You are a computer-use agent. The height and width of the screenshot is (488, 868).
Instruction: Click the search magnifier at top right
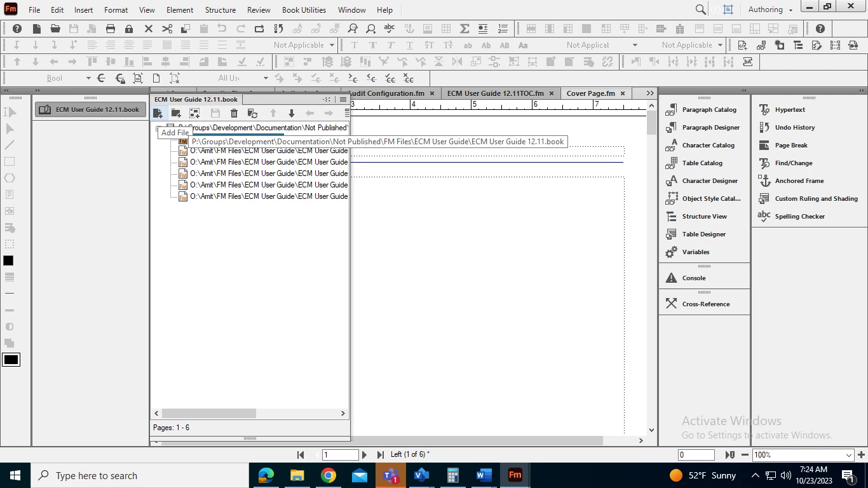coord(700,10)
